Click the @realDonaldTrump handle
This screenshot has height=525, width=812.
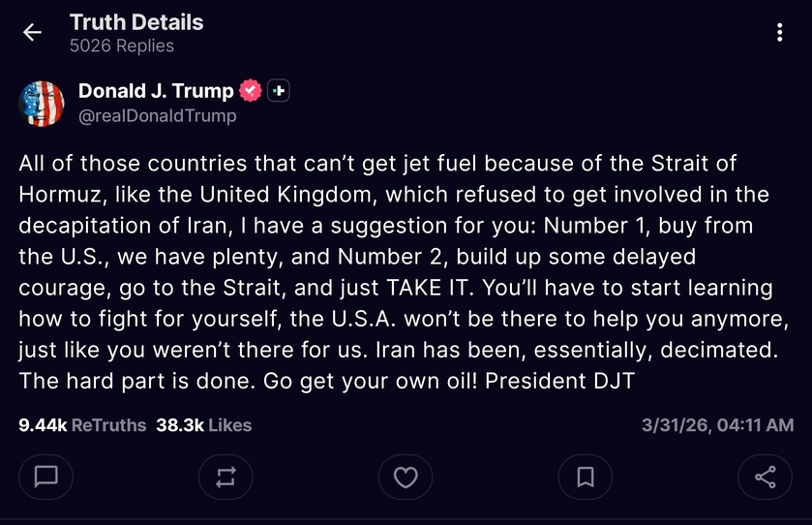point(157,116)
